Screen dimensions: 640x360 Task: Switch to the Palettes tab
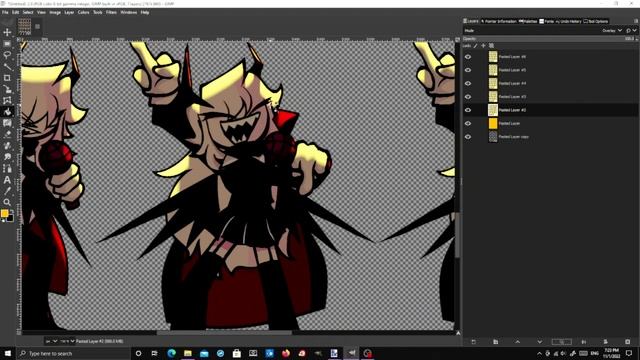pyautogui.click(x=528, y=21)
